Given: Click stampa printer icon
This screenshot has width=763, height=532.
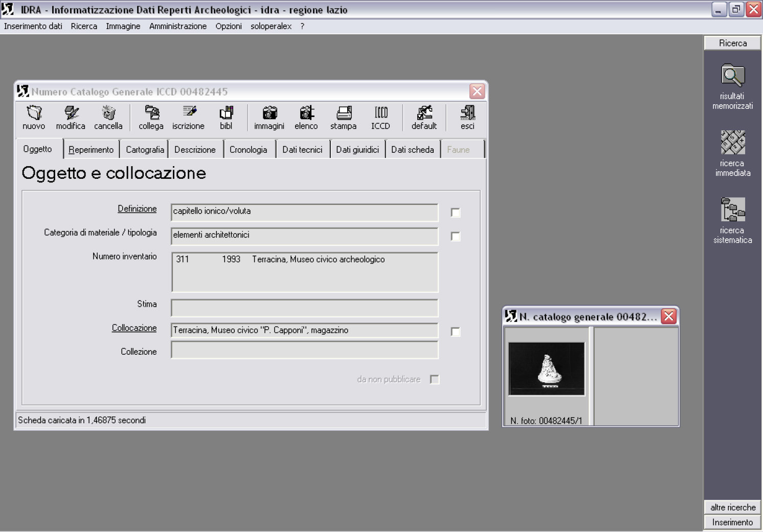Looking at the screenshot, I should click(344, 117).
